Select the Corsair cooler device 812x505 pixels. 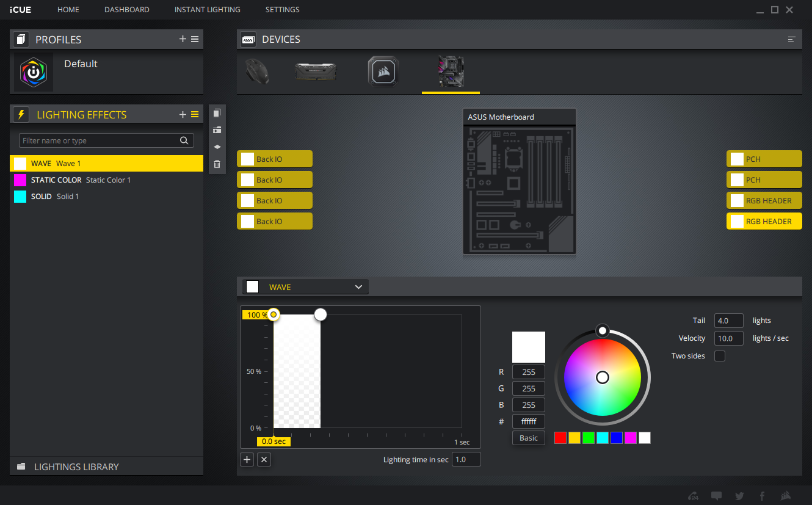[x=383, y=71]
